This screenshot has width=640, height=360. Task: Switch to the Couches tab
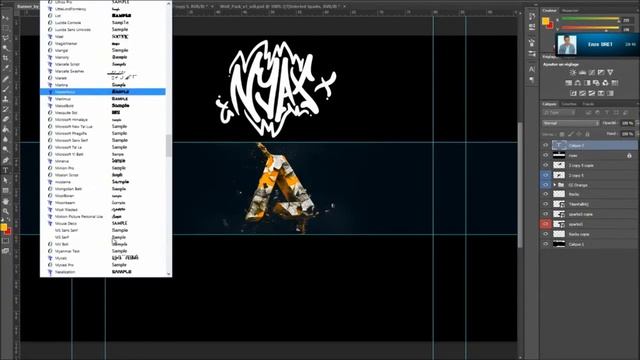coord(569,104)
